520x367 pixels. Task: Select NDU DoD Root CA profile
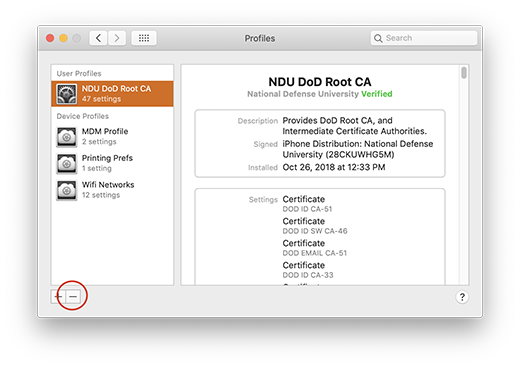(112, 94)
